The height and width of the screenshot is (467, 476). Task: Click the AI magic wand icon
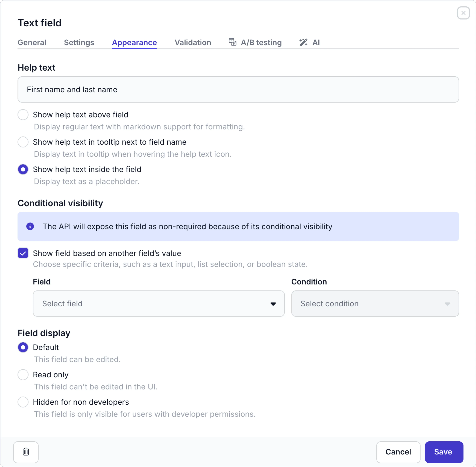(303, 42)
